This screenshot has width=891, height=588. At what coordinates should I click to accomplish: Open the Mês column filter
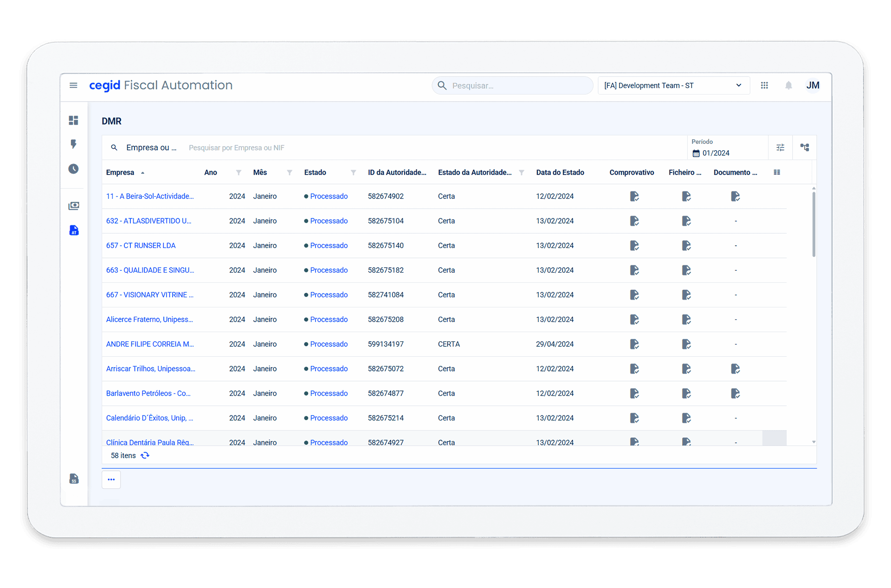point(290,173)
